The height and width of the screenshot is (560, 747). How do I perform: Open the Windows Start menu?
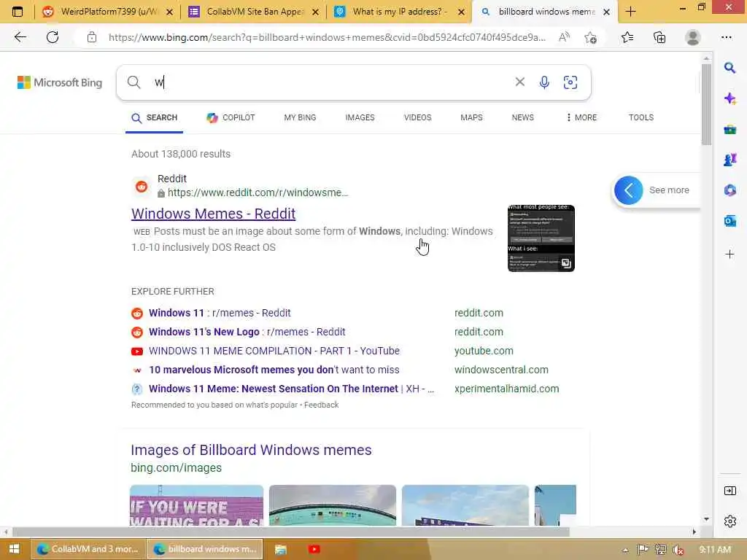[x=15, y=549]
